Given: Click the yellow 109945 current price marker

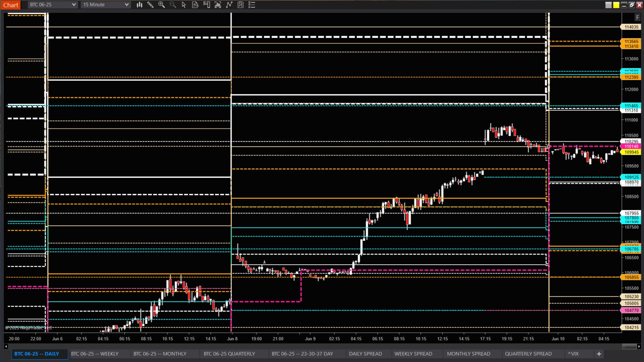Looking at the screenshot, I should [631, 152].
